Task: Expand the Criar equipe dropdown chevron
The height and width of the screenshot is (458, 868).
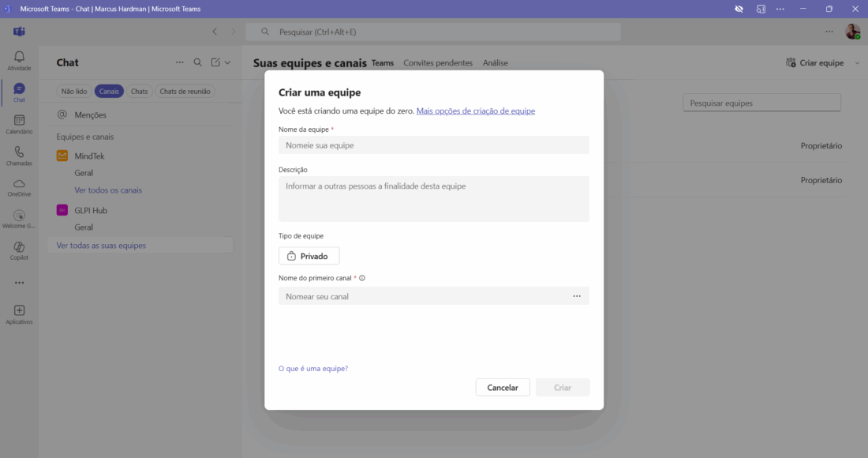Action: 857,62
